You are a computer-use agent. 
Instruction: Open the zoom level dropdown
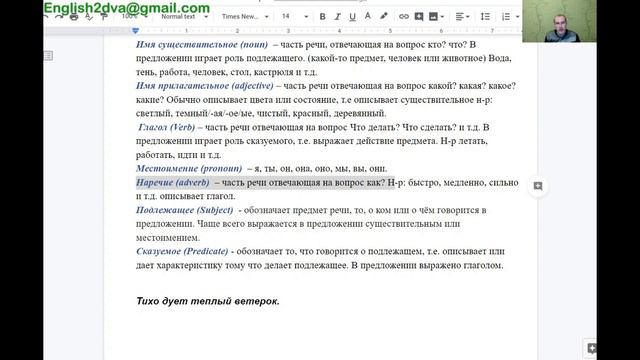click(x=134, y=16)
